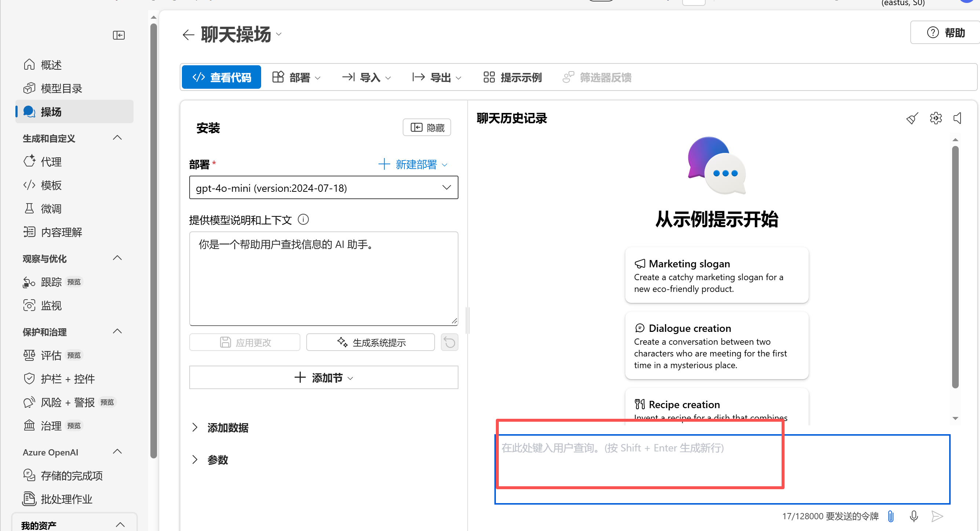Clear chat history using the broom icon
980x531 pixels.
pyautogui.click(x=912, y=118)
